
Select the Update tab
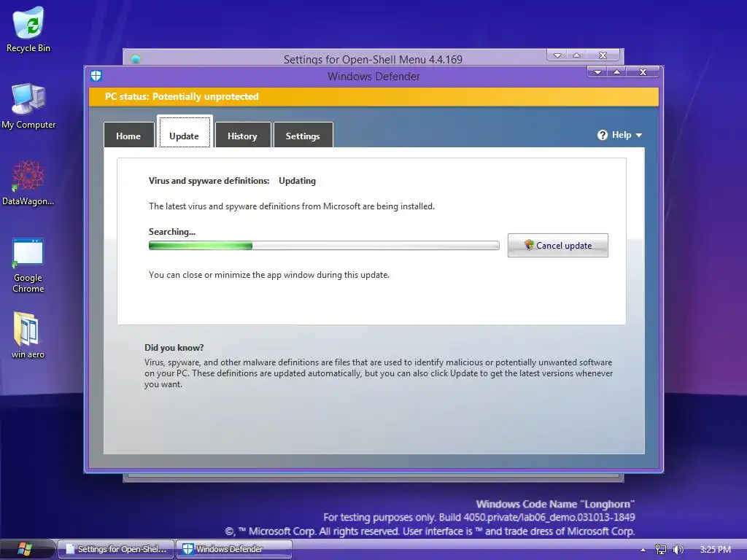point(185,132)
